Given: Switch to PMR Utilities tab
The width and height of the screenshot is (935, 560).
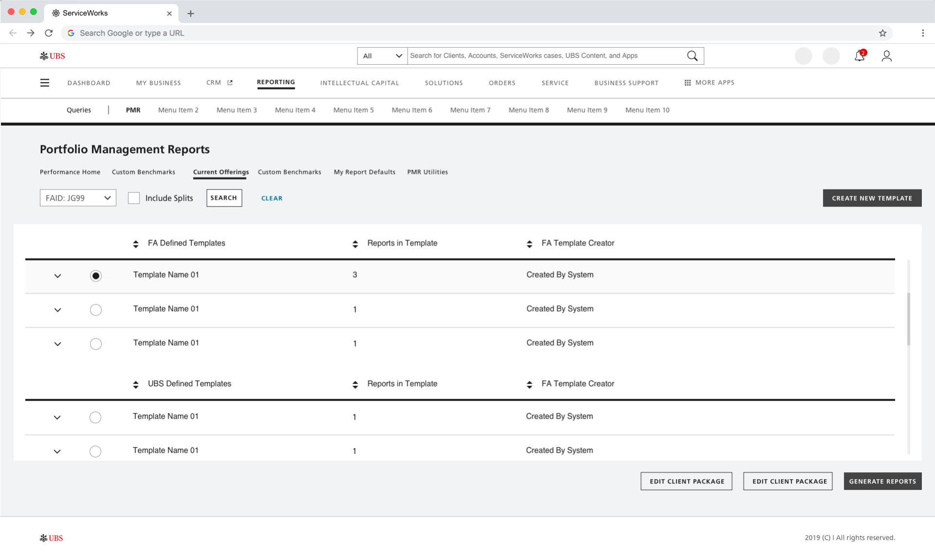Looking at the screenshot, I should [427, 172].
